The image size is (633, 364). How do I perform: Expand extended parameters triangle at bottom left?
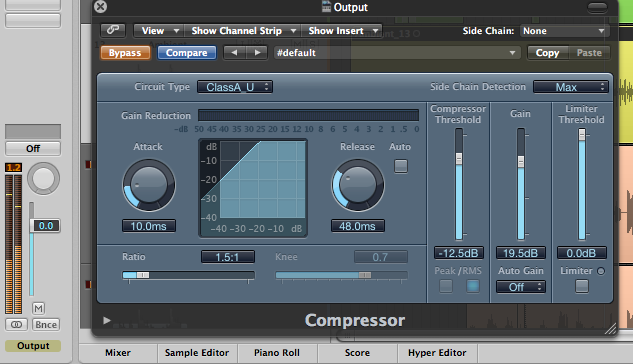pos(107,320)
